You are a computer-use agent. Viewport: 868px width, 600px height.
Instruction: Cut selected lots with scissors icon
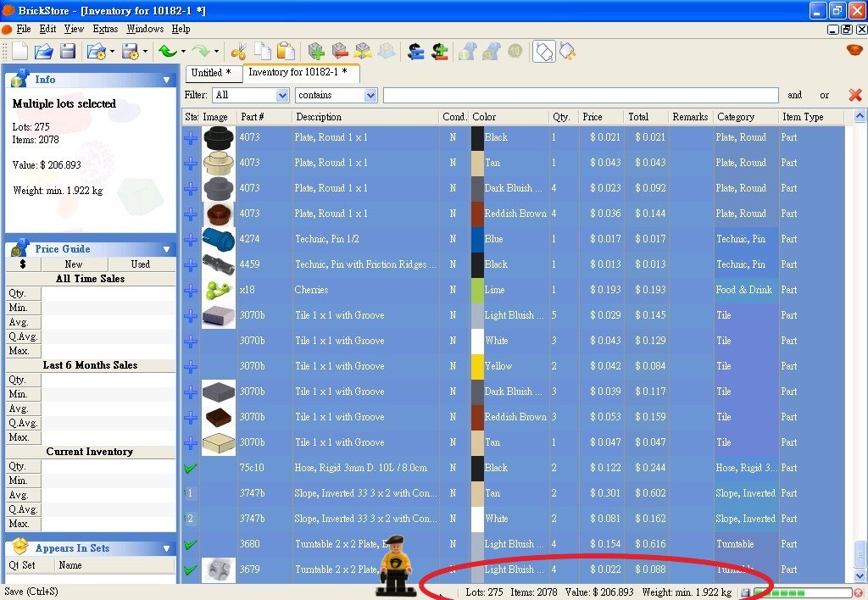coord(238,52)
